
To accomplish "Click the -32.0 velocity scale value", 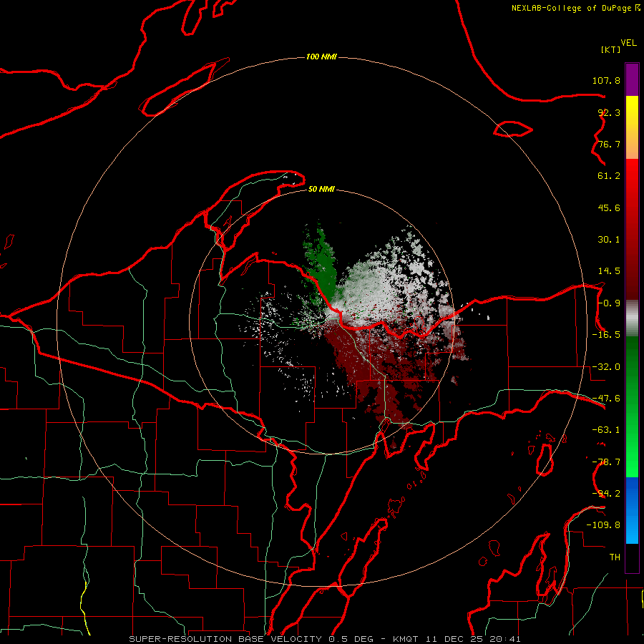I will pos(606,367).
